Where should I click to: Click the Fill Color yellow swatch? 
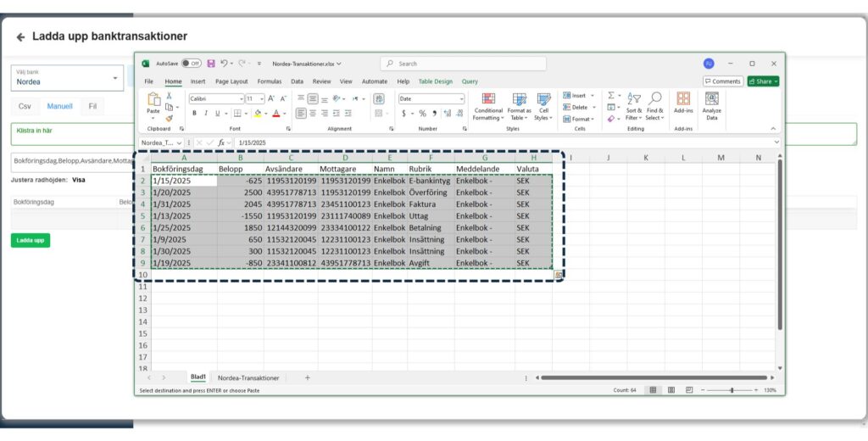pyautogui.click(x=258, y=113)
